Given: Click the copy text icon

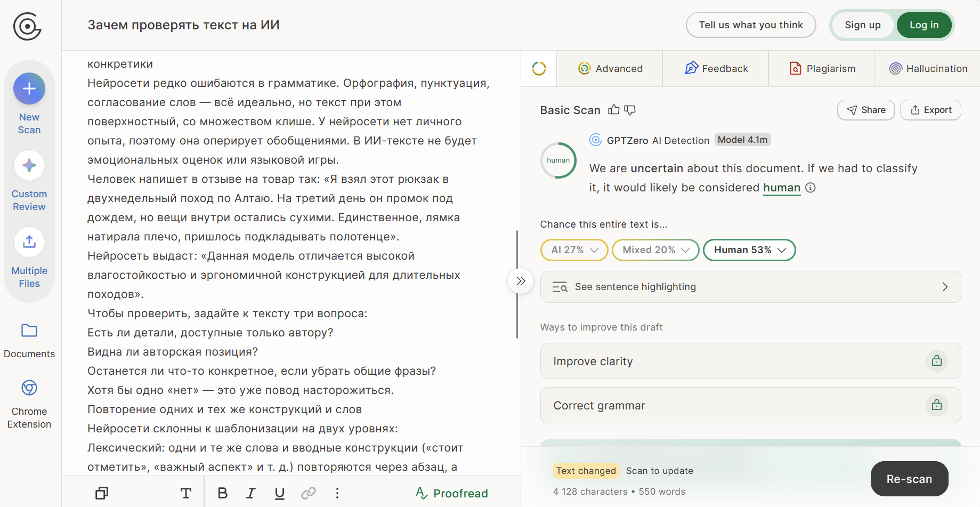Looking at the screenshot, I should pos(101,493).
